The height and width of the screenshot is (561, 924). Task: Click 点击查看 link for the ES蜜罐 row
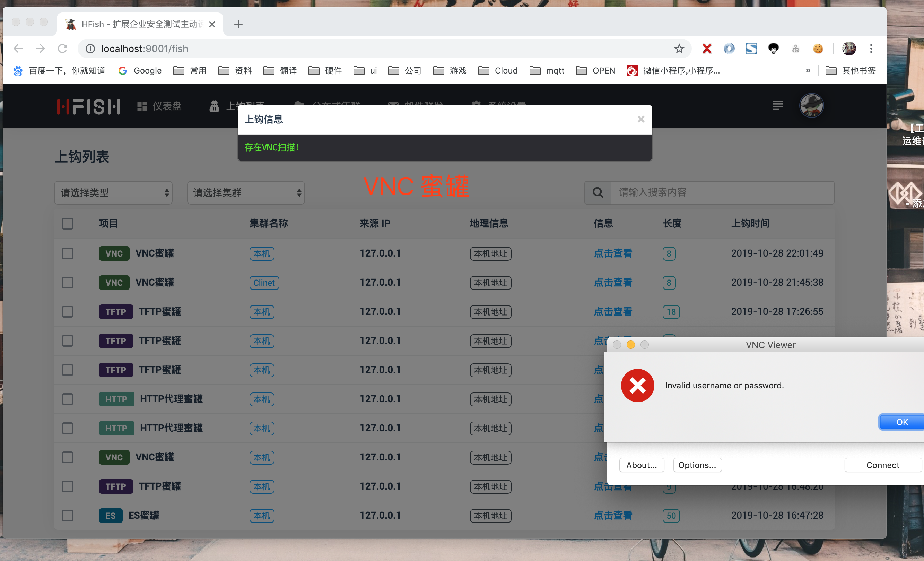click(613, 515)
